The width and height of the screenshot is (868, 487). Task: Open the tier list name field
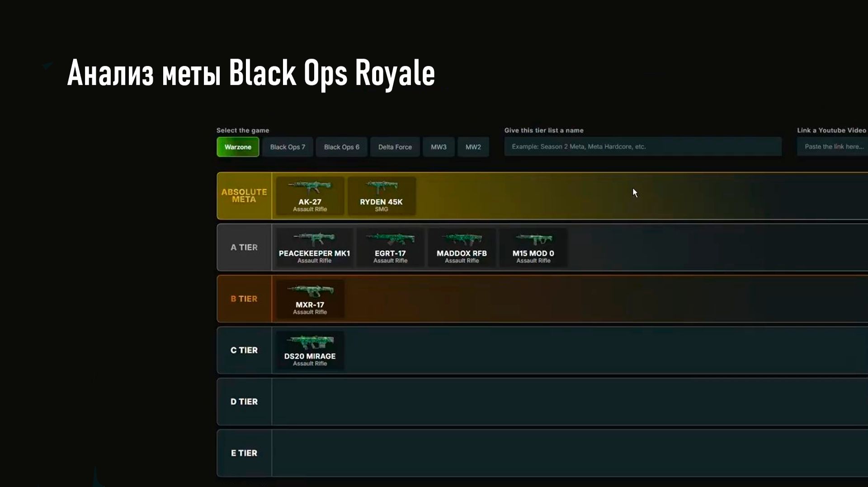(642, 146)
